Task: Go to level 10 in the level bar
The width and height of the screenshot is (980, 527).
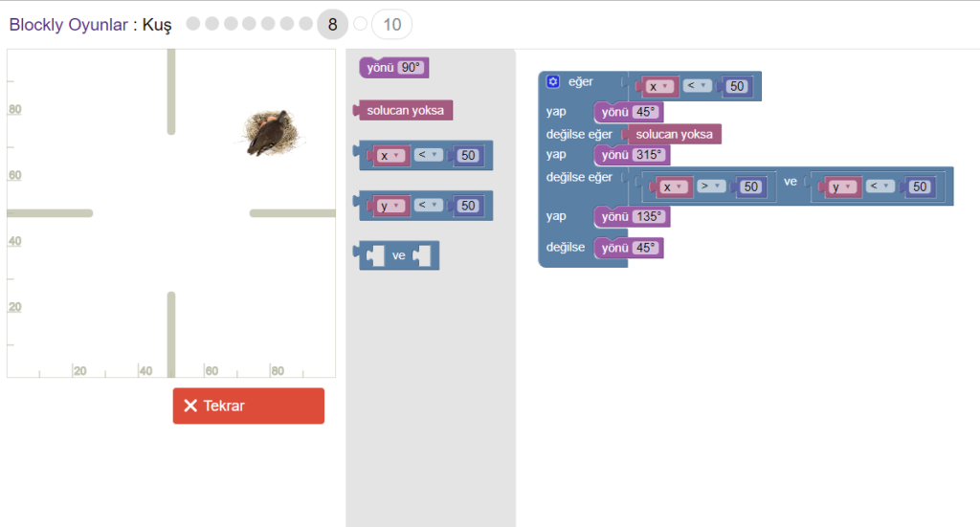Action: click(391, 25)
